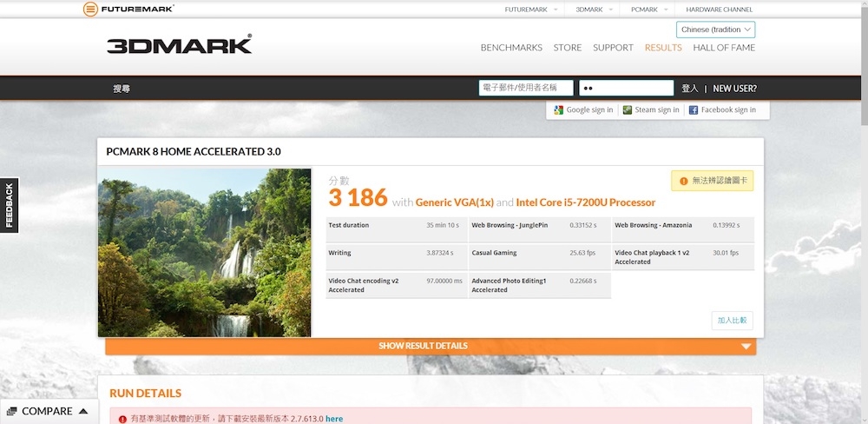The height and width of the screenshot is (424, 868).
Task: Click the red alert icon in update notice
Action: coord(122,419)
